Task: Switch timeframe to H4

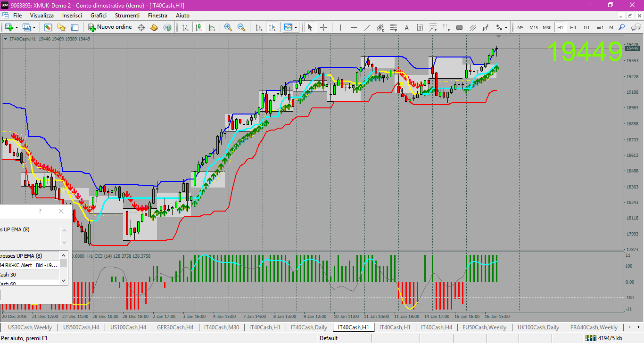Action: point(573,27)
